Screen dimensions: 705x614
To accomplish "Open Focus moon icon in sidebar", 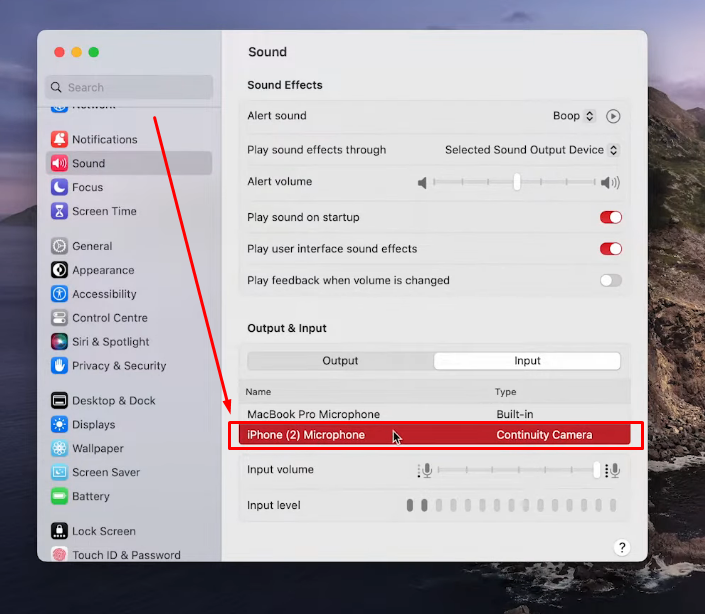I will 59,187.
